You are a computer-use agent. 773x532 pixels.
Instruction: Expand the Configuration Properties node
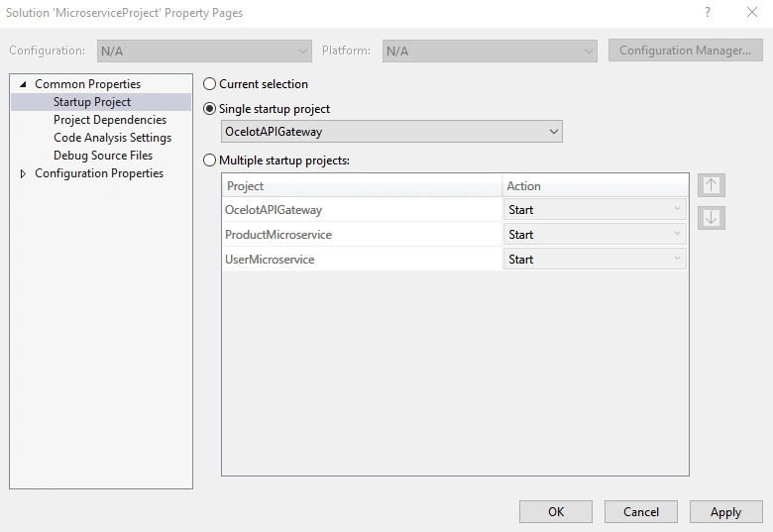pyautogui.click(x=23, y=173)
